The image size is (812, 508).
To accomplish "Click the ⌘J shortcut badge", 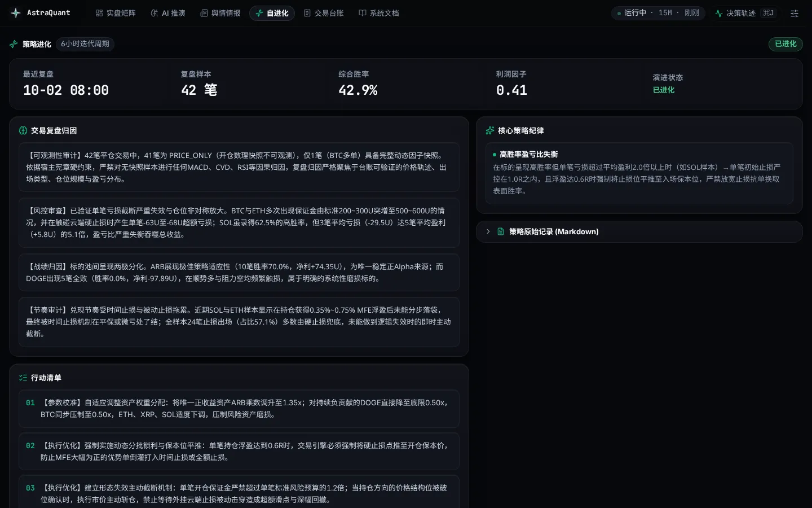I will 769,13.
